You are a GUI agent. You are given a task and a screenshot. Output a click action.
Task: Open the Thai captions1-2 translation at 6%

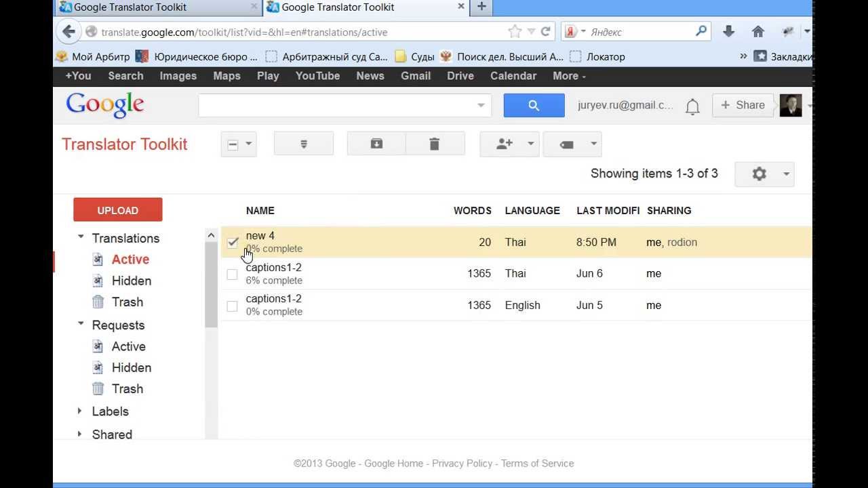(x=274, y=268)
